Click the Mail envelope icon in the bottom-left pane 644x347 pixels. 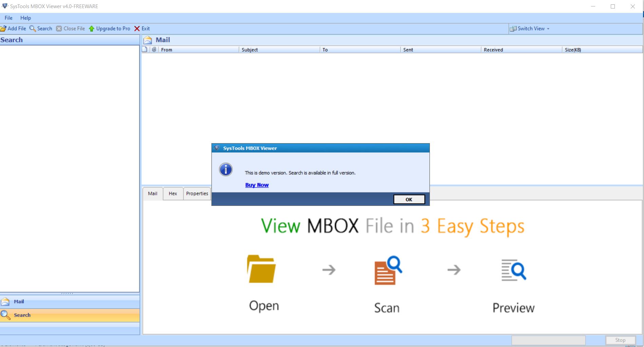coord(5,302)
